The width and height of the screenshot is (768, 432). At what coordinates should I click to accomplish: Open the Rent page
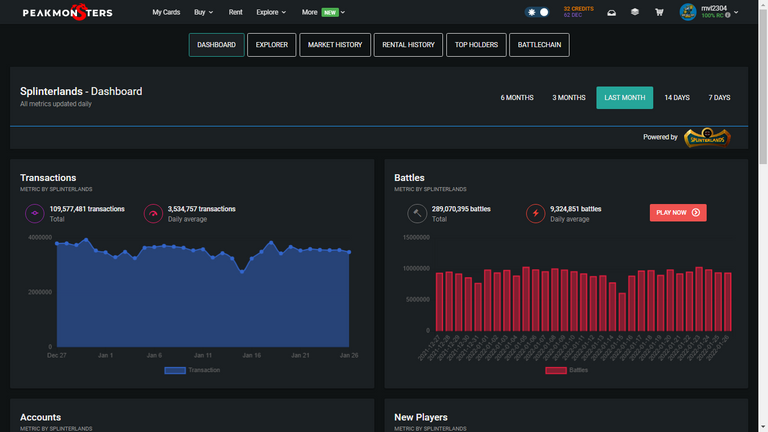point(235,12)
